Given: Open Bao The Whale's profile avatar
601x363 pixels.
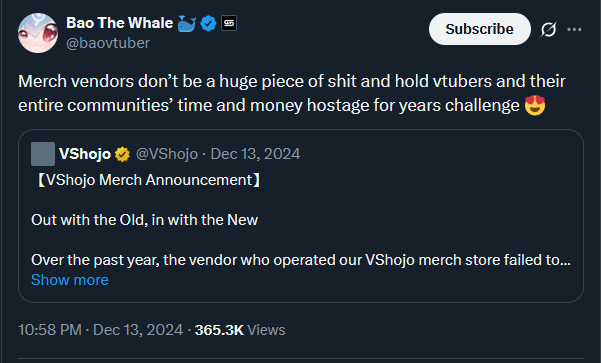Looking at the screenshot, I should [x=38, y=33].
